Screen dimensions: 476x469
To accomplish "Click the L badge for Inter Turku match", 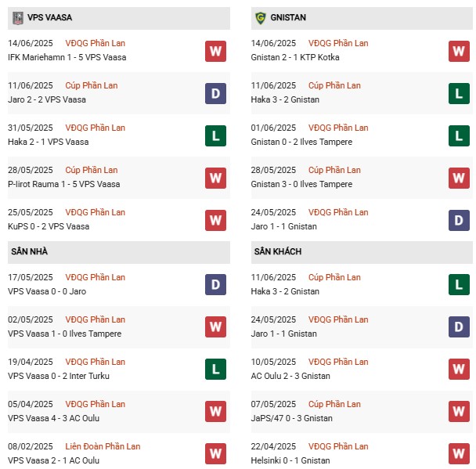I will pyautogui.click(x=215, y=370).
